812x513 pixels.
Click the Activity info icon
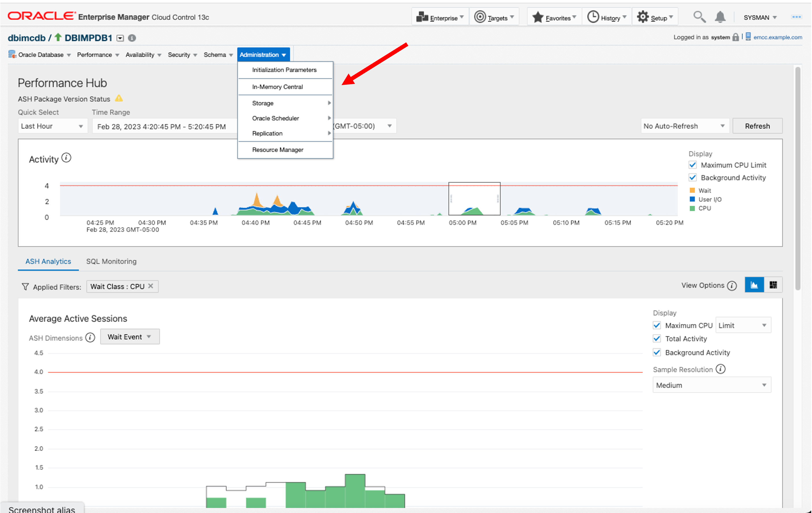[66, 158]
